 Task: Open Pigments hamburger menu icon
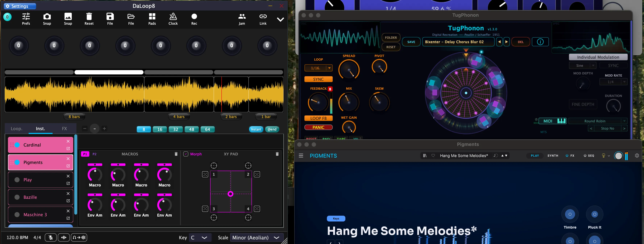[301, 156]
